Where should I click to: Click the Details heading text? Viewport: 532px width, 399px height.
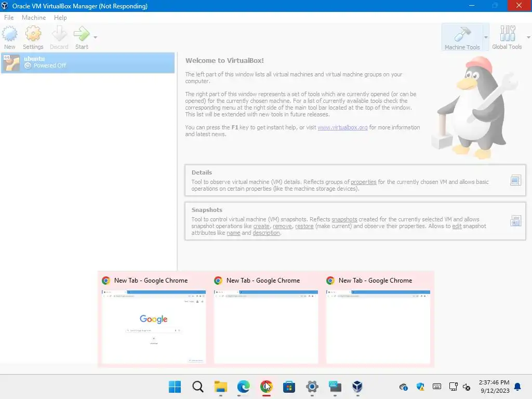coord(202,172)
